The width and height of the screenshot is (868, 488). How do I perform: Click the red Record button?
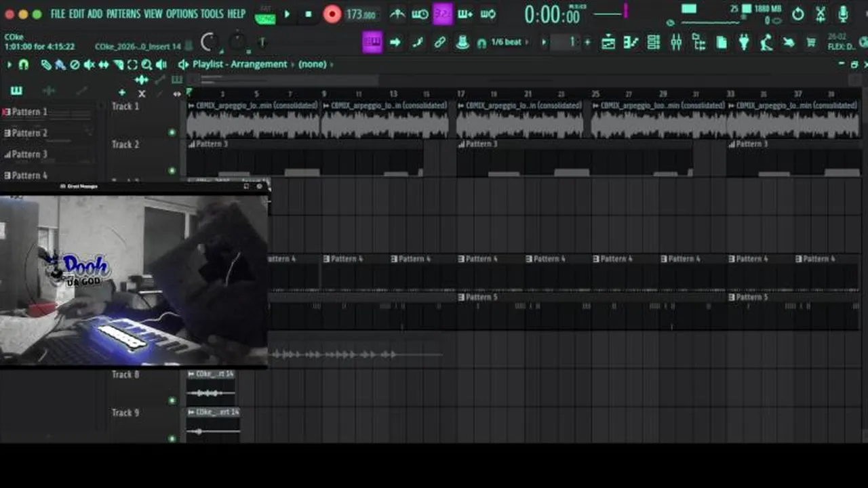coord(332,14)
